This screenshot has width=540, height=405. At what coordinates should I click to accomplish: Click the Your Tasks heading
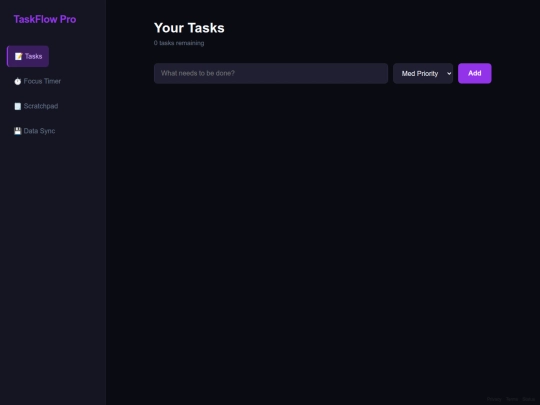[x=189, y=28]
